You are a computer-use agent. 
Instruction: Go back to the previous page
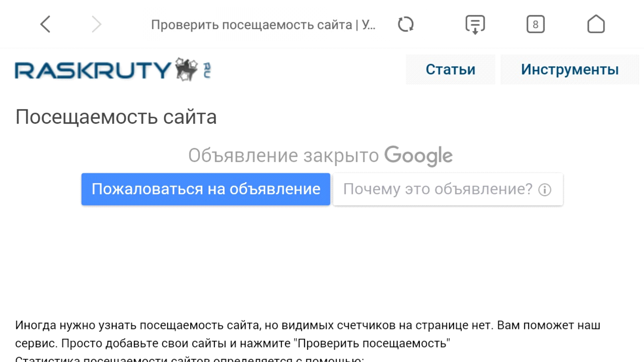click(x=45, y=24)
